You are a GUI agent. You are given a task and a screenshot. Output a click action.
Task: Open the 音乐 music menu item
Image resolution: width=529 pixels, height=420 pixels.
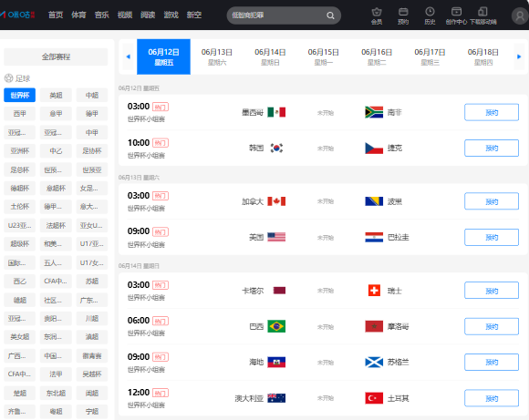pos(101,15)
